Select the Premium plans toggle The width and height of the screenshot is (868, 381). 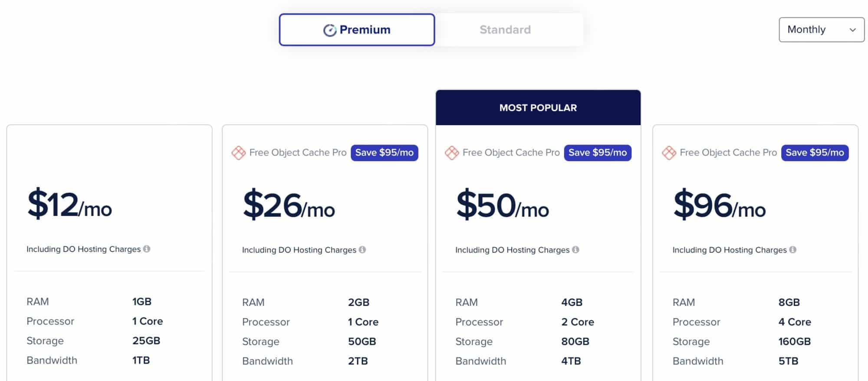tap(357, 30)
